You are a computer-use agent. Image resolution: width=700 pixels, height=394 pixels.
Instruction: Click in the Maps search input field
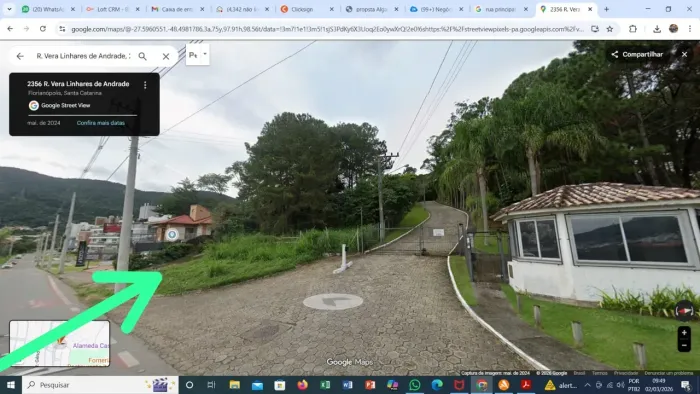83,56
